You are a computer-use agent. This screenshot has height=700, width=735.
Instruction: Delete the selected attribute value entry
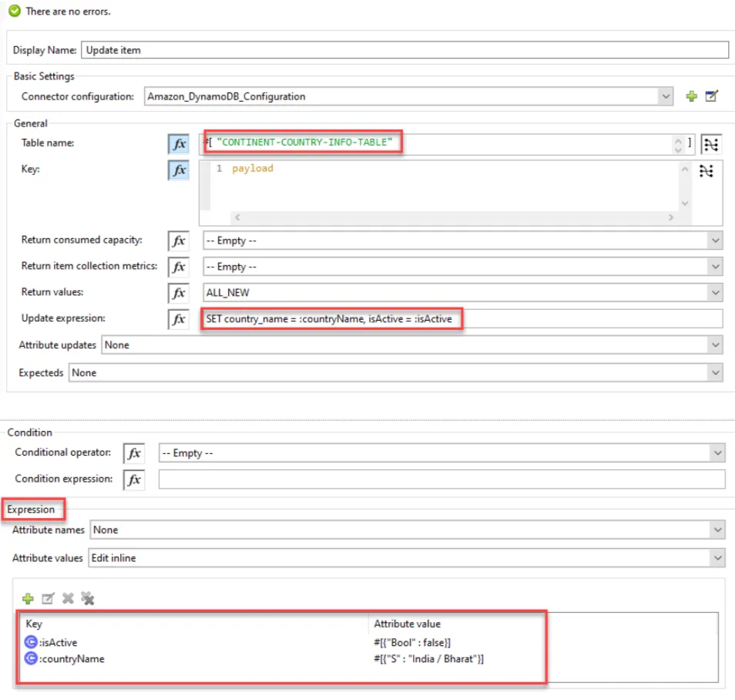click(x=68, y=599)
